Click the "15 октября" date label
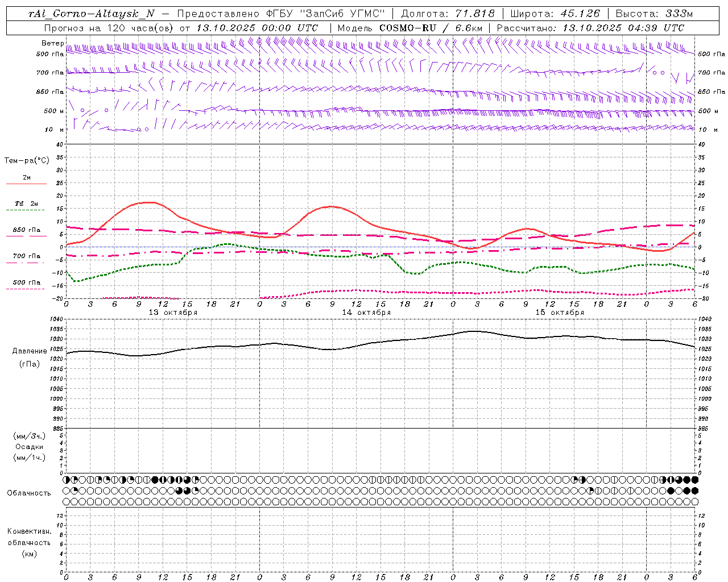The image size is (728, 582). [560, 313]
